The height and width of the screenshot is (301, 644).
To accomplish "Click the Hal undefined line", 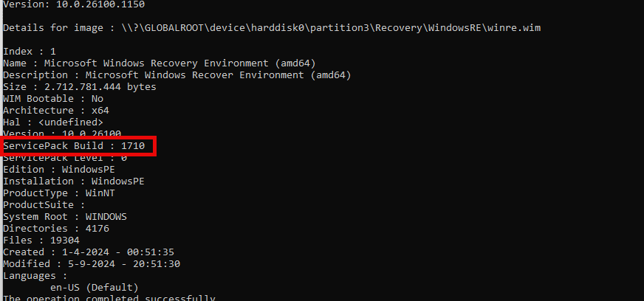I will (53, 122).
